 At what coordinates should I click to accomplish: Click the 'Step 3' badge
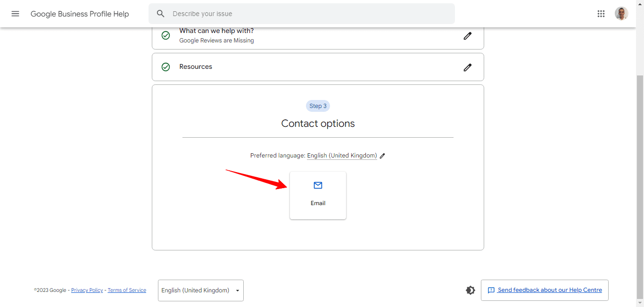point(318,106)
